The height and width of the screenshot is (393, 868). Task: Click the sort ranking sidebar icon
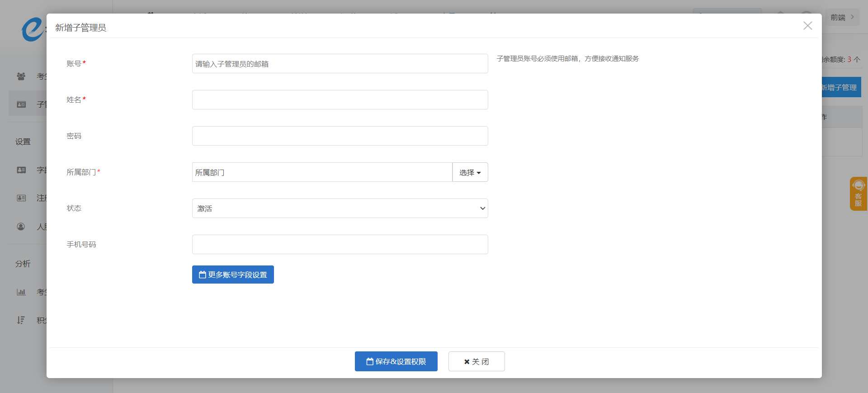coord(21,320)
